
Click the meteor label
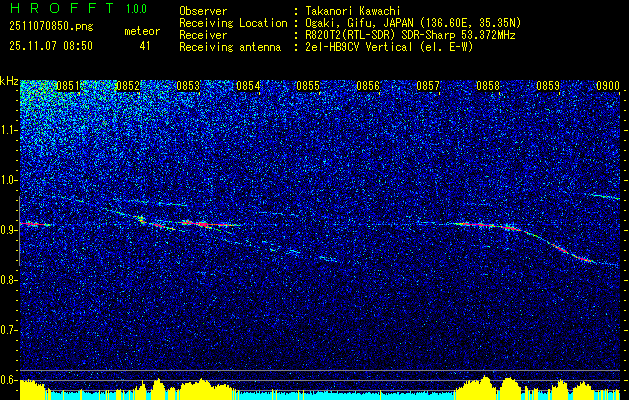coord(142,31)
